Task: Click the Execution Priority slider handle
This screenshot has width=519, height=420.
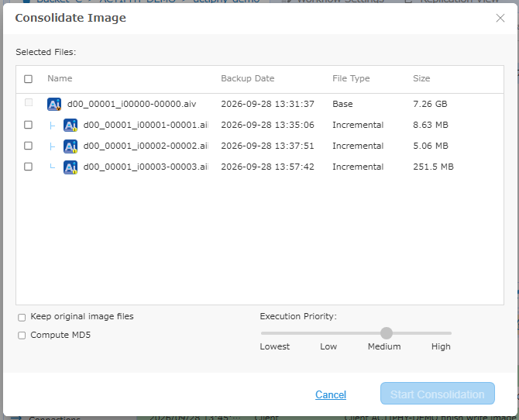Action: coord(387,333)
